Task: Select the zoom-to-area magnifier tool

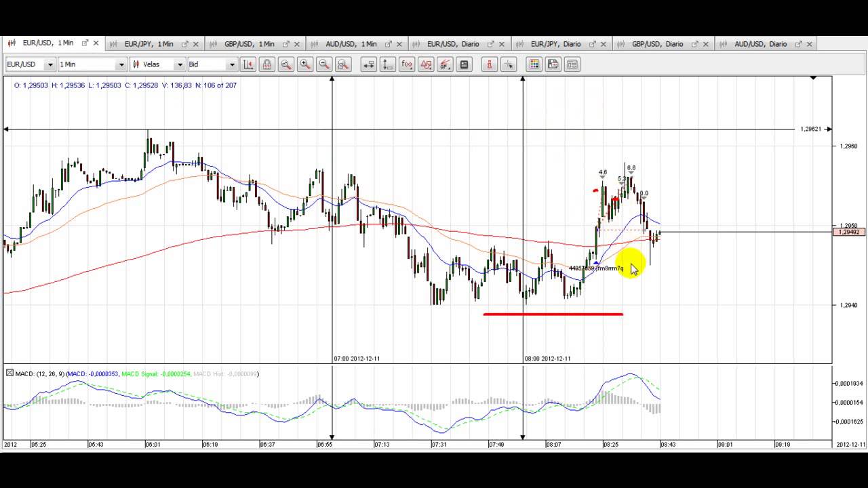Action: coord(286,64)
